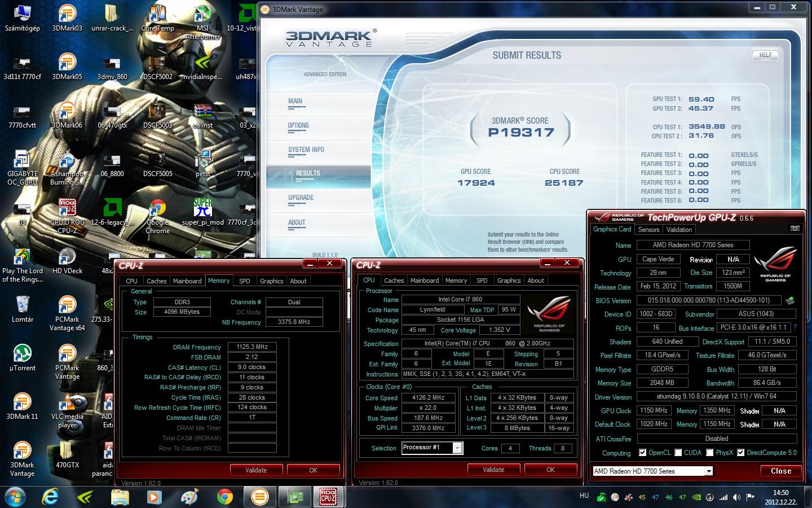Open the SPD tab in CPU-Z memory window
Screen dimensions: 812x508
pos(244,281)
